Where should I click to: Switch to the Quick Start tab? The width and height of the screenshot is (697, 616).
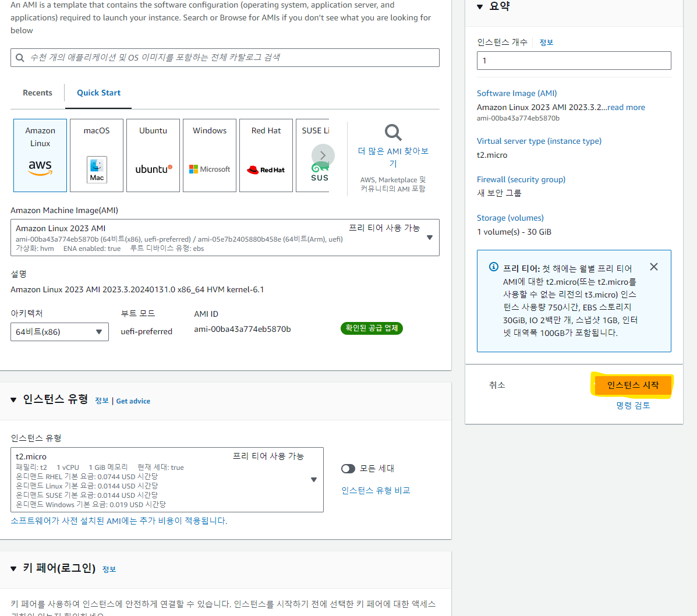tap(98, 93)
